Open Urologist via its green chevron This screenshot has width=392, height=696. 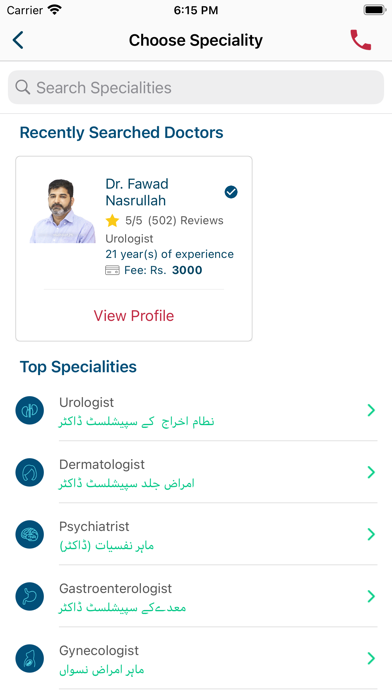pyautogui.click(x=371, y=410)
